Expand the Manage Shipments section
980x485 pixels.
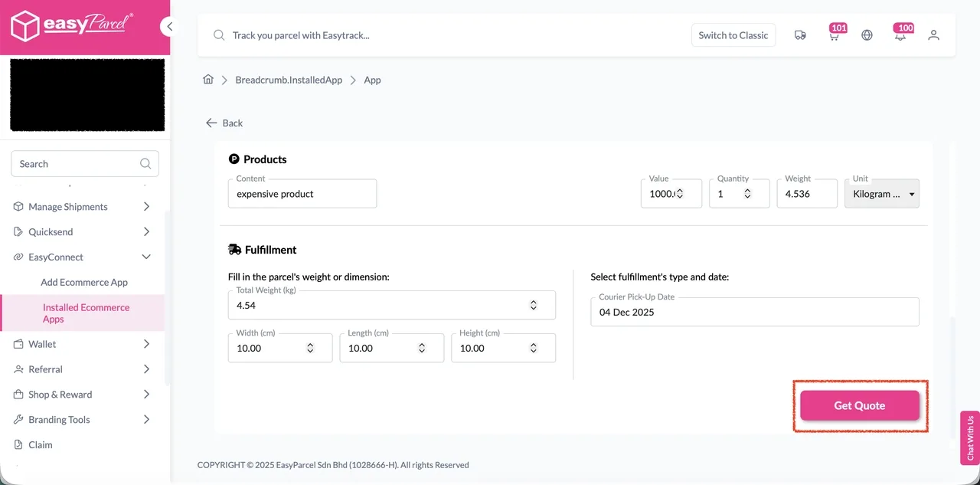145,206
